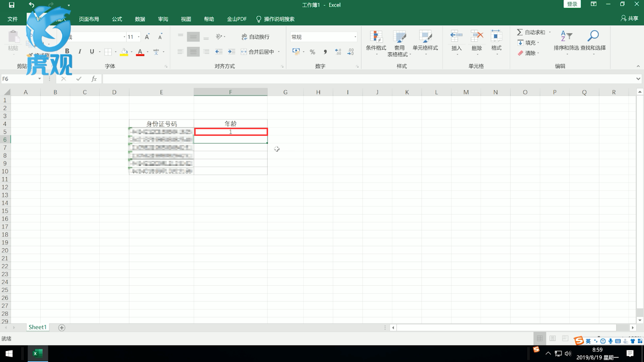Open 条件格式 conditional formatting
Screen dimensions: 644x362
point(376,43)
